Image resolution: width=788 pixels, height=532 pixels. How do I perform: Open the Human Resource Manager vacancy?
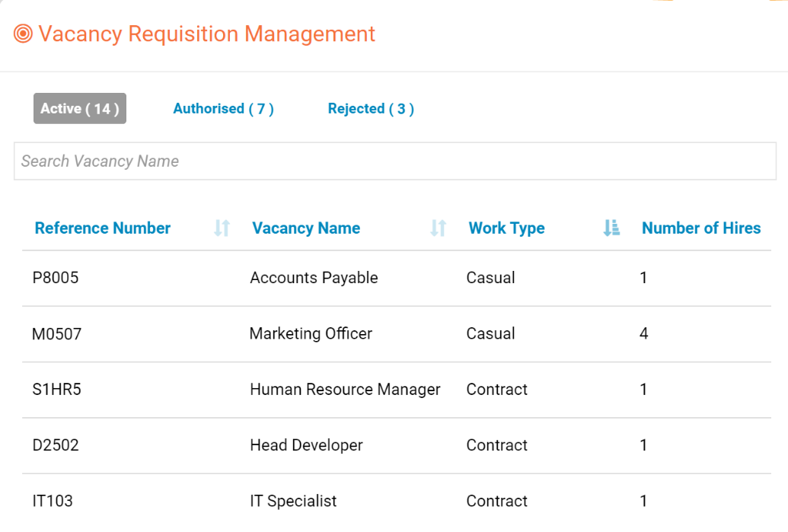pyautogui.click(x=345, y=390)
